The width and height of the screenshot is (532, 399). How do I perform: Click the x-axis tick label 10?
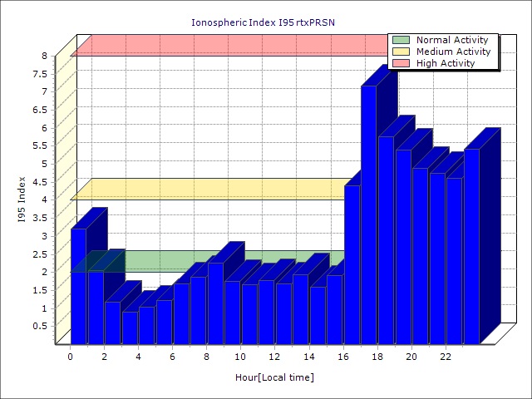240,357
